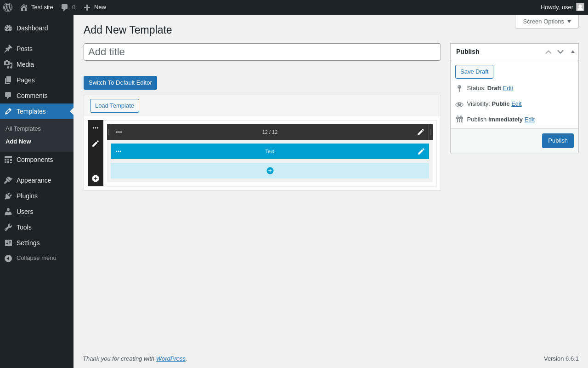Viewport: 588px width, 368px height.
Task: Open row options three-dot menu in black sidebar
Action: click(x=96, y=128)
